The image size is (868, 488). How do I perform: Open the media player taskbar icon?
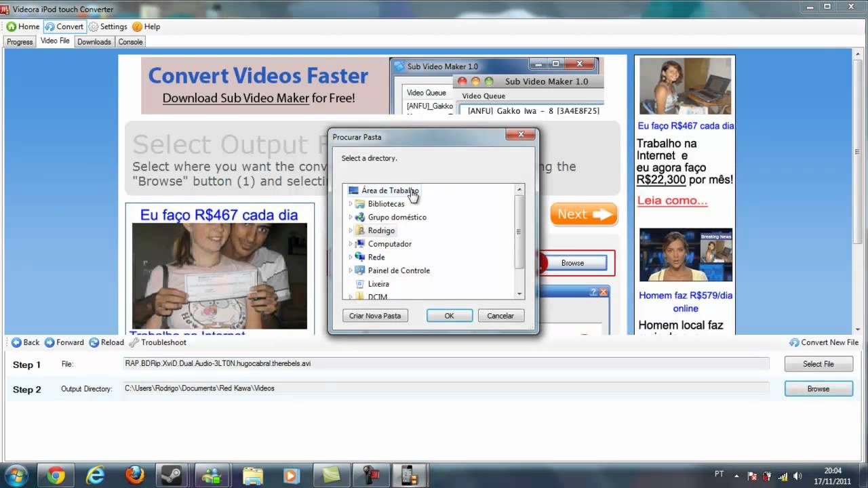(x=292, y=476)
